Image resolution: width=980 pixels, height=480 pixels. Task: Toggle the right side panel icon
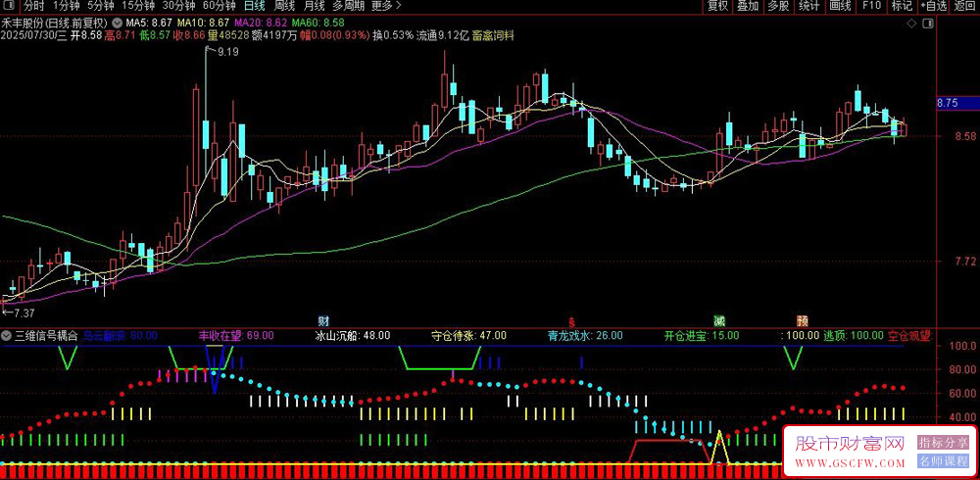[x=928, y=24]
